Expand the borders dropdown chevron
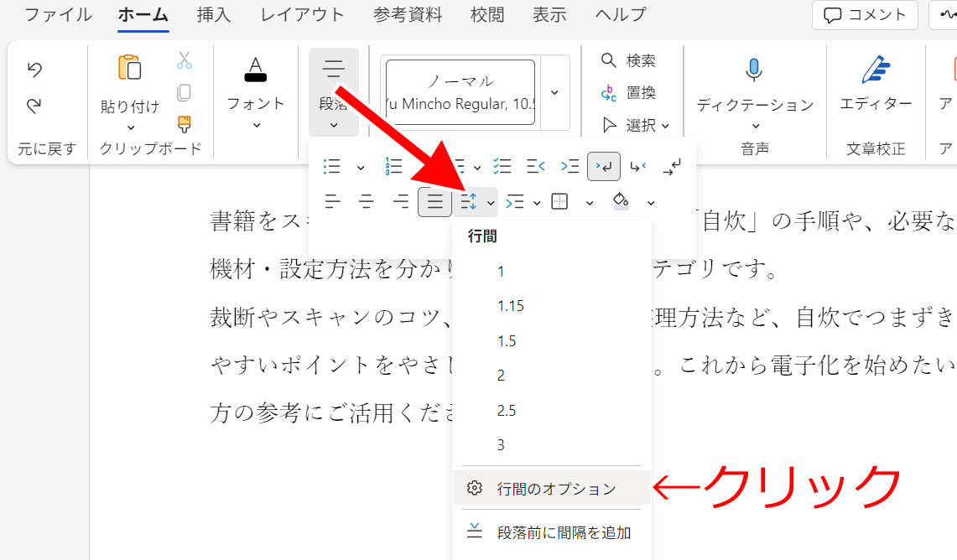This screenshot has height=560, width=957. [589, 203]
